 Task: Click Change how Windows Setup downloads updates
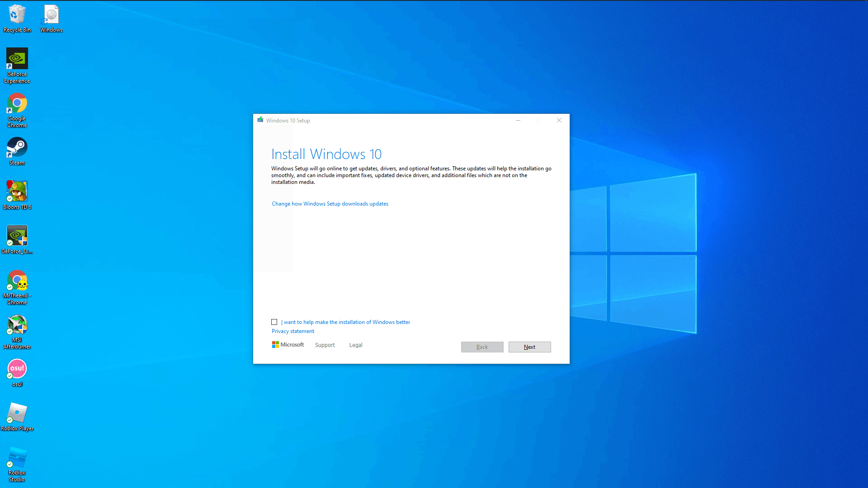(x=330, y=204)
